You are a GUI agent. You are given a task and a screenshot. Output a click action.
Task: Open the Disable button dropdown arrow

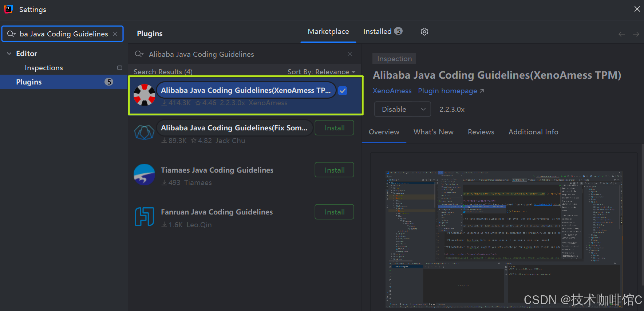423,109
